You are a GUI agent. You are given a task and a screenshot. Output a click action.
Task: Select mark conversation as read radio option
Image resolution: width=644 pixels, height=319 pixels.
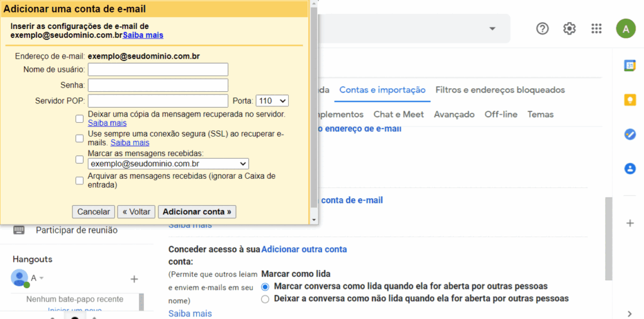point(265,286)
